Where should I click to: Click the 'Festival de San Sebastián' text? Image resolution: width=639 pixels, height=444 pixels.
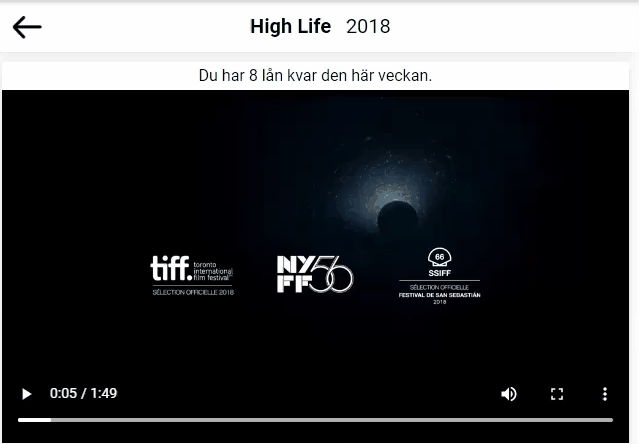439,295
